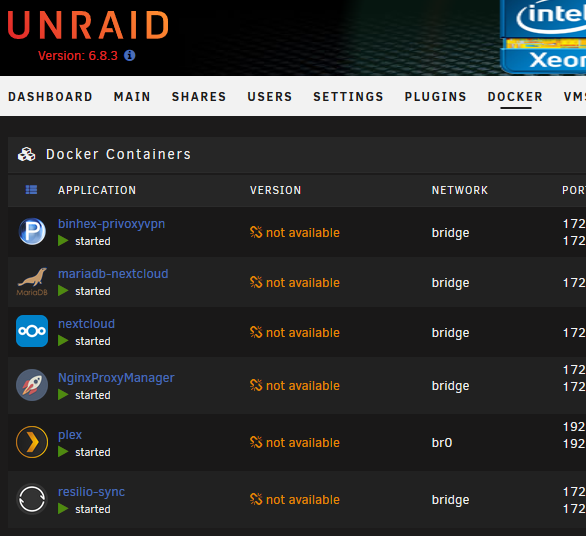586x536 pixels.
Task: Click 'not available' in the mariadb-nextcloud row
Action: [x=303, y=283]
